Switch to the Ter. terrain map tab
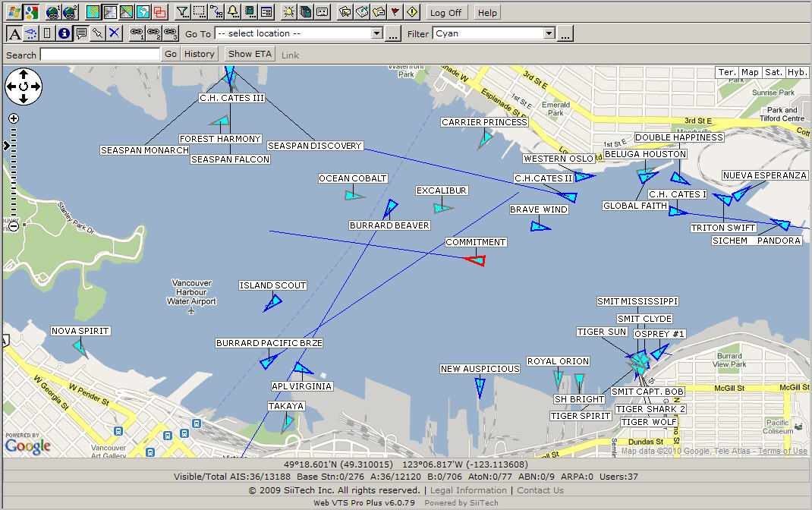The width and height of the screenshot is (812, 510). (727, 72)
